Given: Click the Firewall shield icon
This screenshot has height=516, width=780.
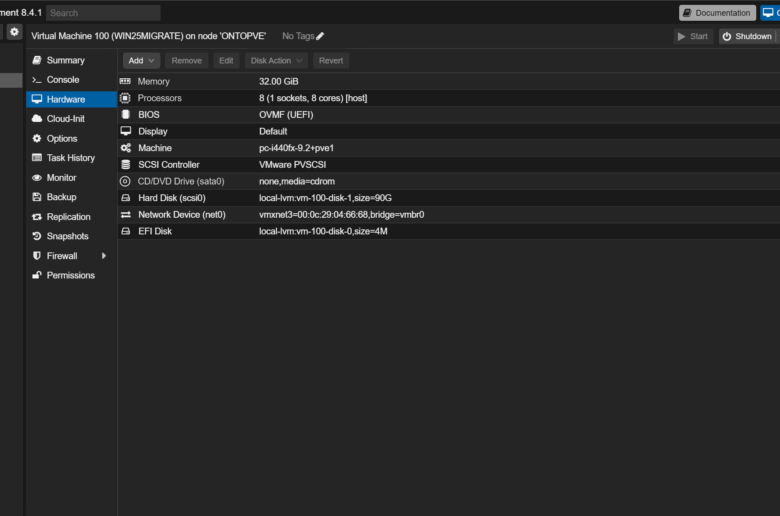Looking at the screenshot, I should tap(37, 256).
